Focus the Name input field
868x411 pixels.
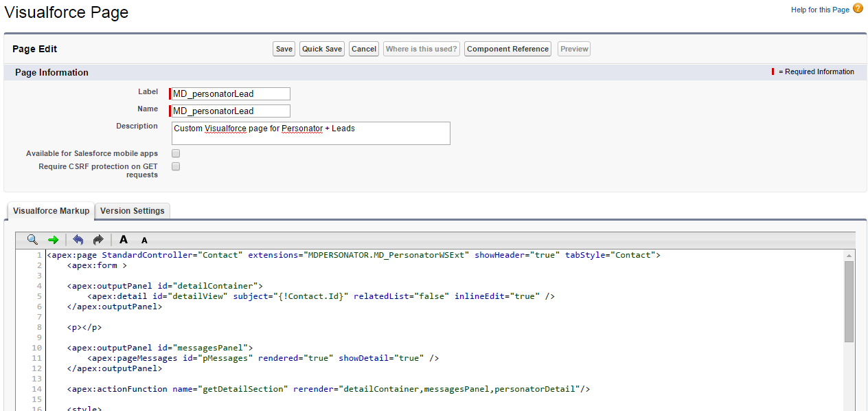tap(230, 111)
